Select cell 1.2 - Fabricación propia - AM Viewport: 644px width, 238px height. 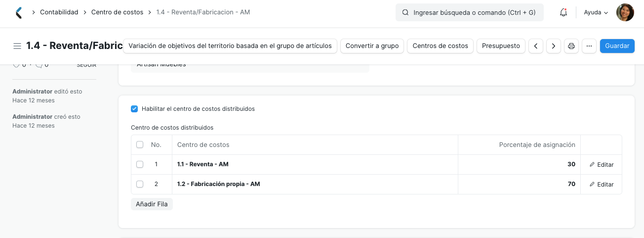(315, 184)
